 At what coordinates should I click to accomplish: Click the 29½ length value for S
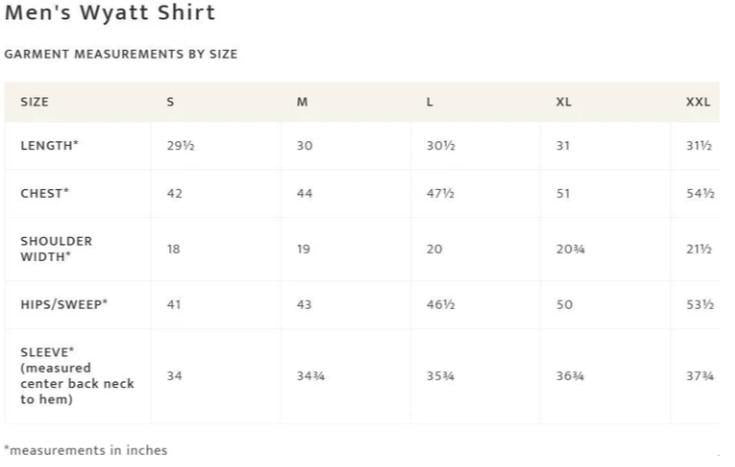180,145
